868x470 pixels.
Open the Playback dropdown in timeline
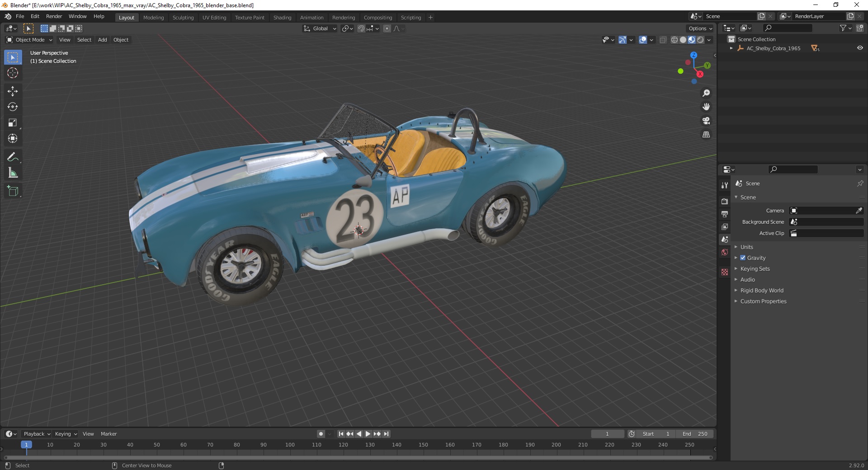pos(37,434)
